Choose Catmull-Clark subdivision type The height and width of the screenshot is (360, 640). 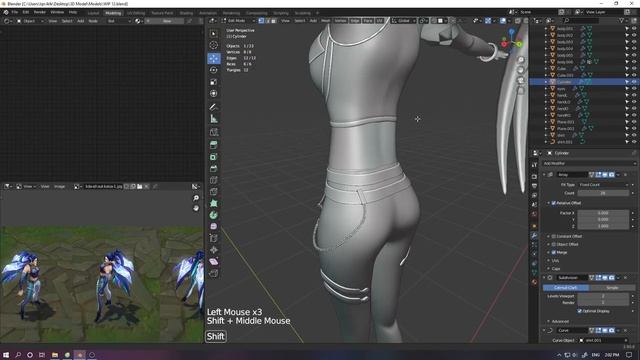pos(566,288)
